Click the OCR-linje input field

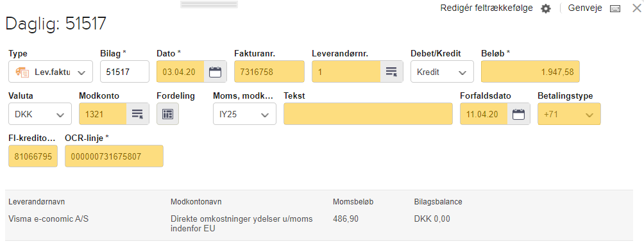[114, 156]
